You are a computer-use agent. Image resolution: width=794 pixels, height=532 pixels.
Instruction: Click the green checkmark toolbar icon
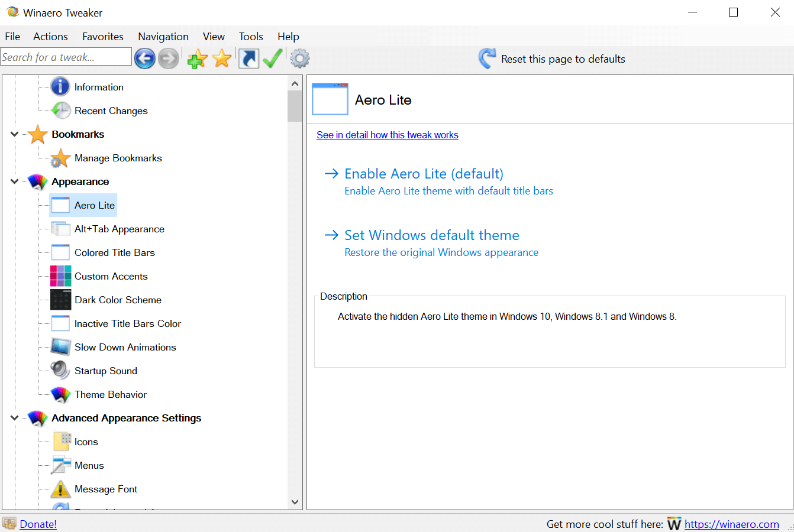(273, 59)
